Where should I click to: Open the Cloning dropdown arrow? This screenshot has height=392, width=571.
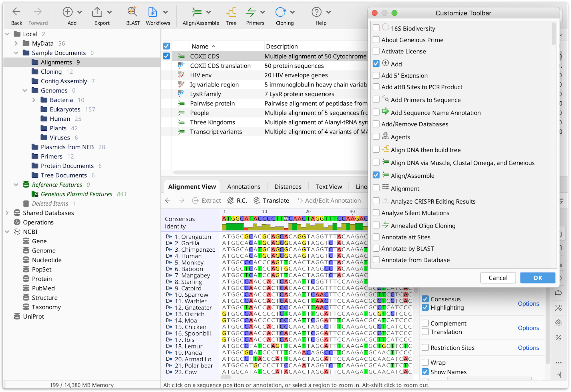292,12
